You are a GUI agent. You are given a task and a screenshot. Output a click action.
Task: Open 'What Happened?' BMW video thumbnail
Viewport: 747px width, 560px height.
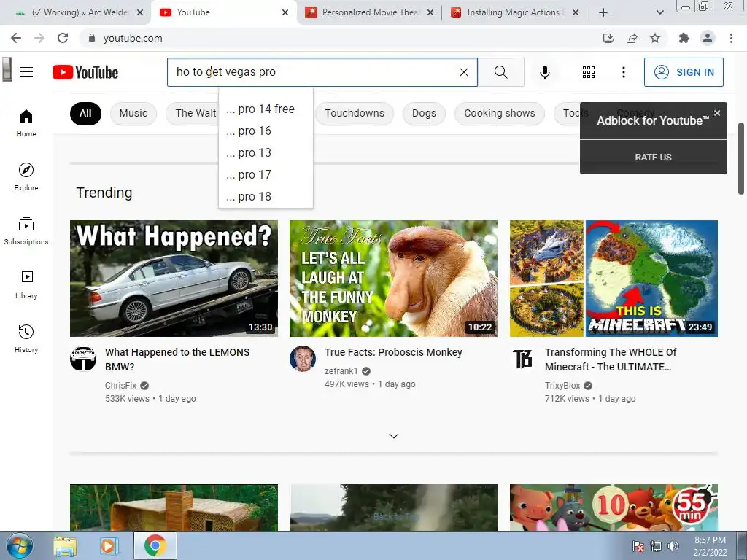pos(174,278)
